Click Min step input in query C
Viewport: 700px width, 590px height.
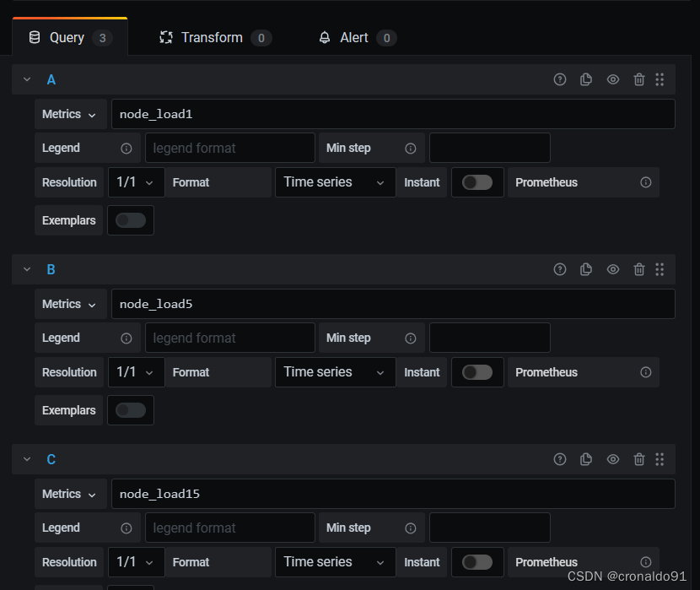(x=490, y=528)
